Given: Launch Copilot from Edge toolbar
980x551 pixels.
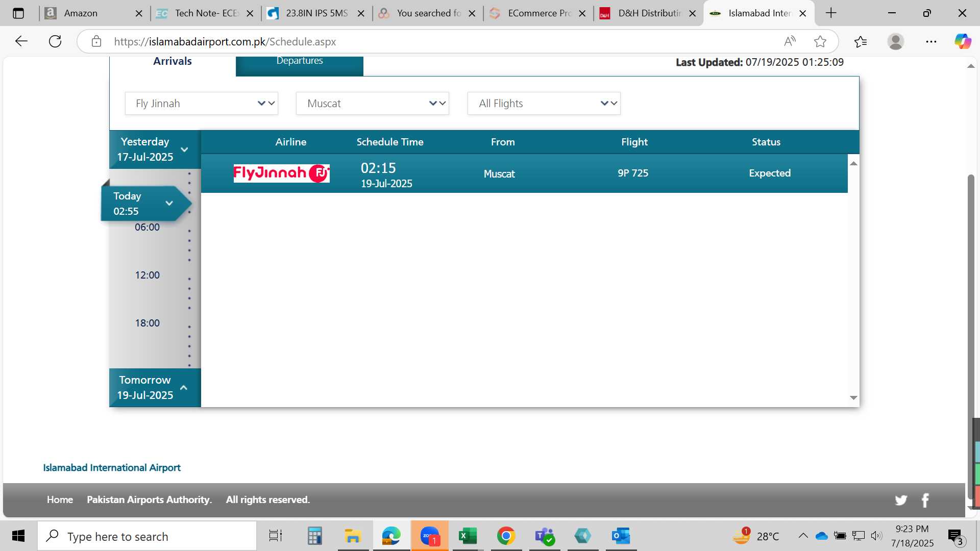Looking at the screenshot, I should 963,41.
